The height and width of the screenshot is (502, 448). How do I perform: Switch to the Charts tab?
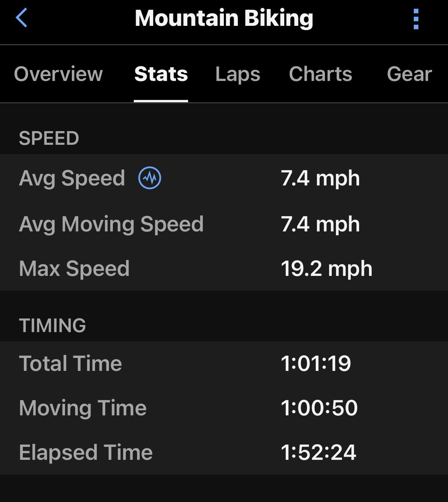tap(321, 74)
